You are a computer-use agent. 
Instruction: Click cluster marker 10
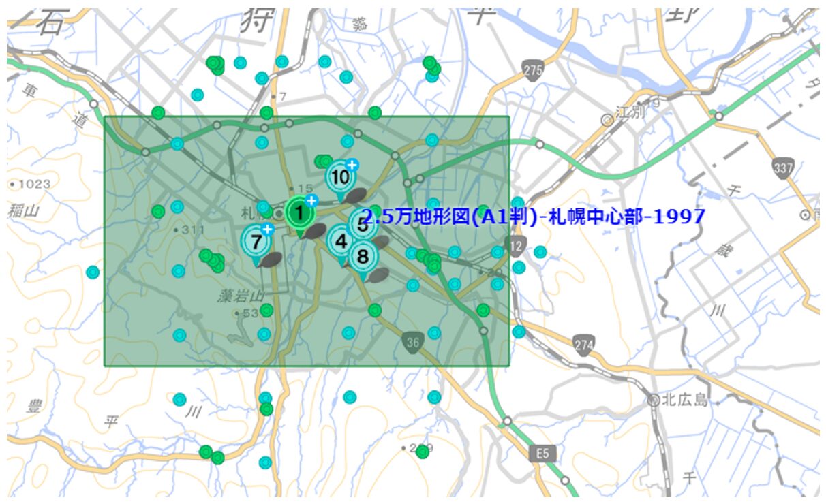click(x=340, y=176)
